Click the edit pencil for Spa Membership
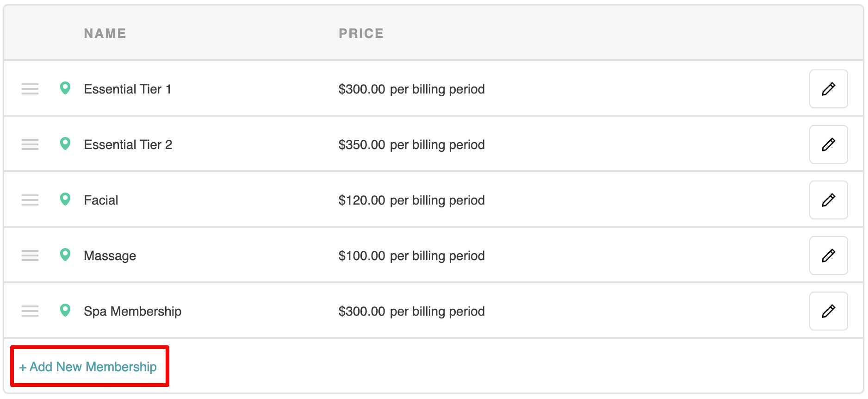The width and height of the screenshot is (868, 399). pos(828,311)
